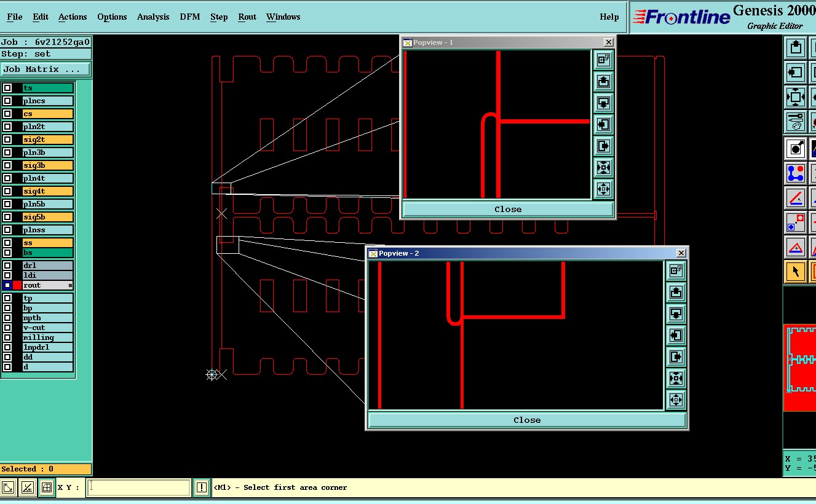Activate the arrow pointer select tool
816x504 pixels.
click(x=796, y=271)
